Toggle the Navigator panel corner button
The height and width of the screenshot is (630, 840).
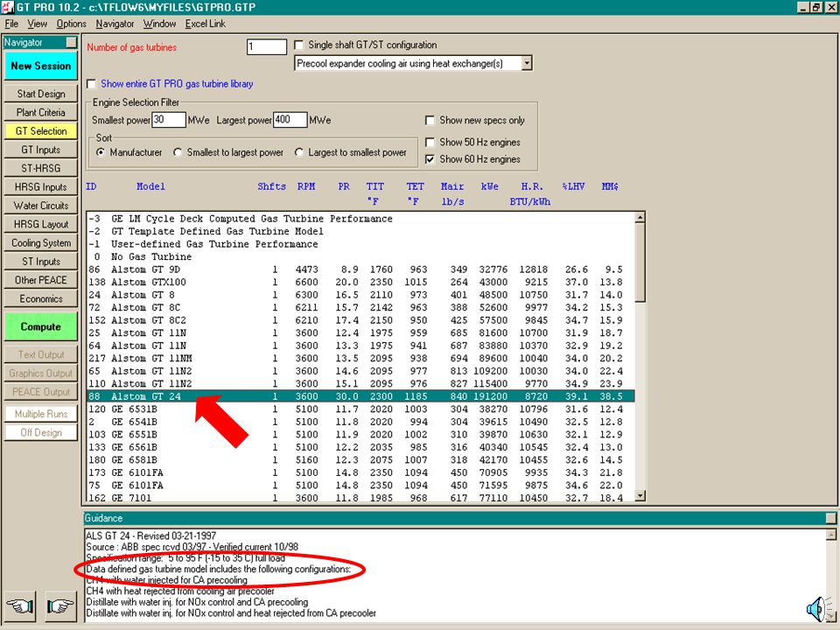71,42
